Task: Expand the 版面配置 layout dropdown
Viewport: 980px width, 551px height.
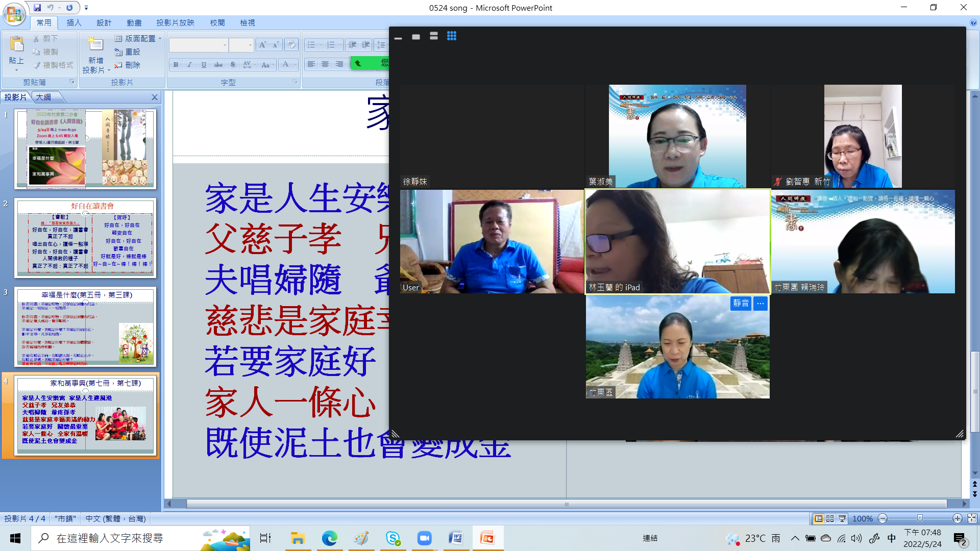Action: tap(139, 39)
